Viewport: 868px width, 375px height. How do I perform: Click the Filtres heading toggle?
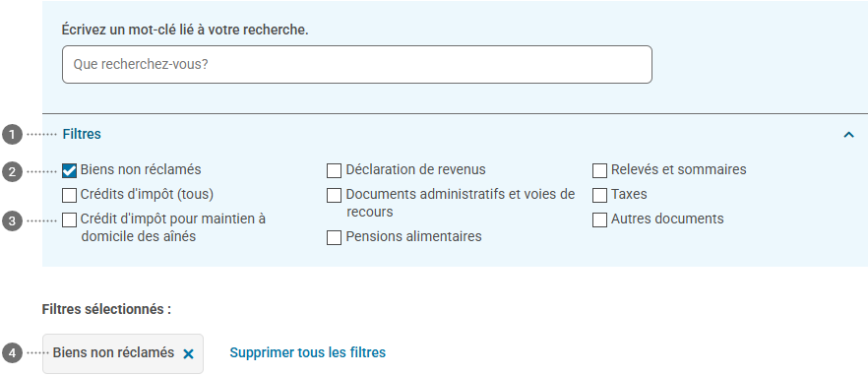pyautogui.click(x=82, y=134)
